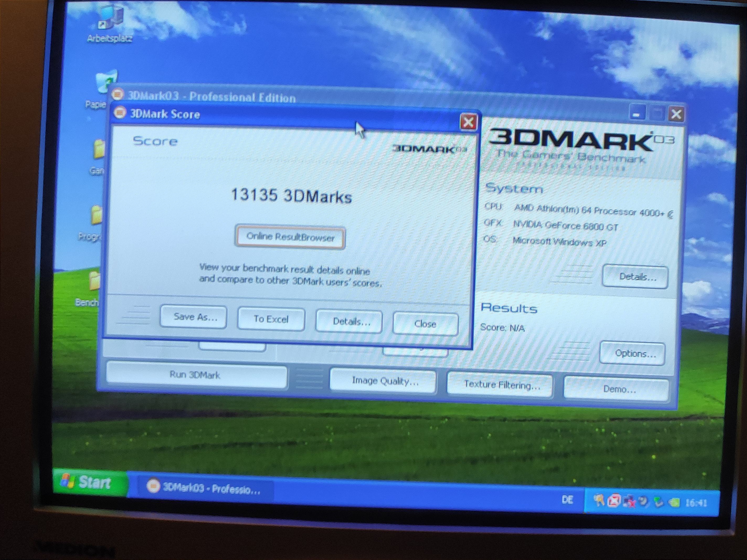Click Run 3DMark button
Image resolution: width=747 pixels, height=560 pixels.
(197, 374)
